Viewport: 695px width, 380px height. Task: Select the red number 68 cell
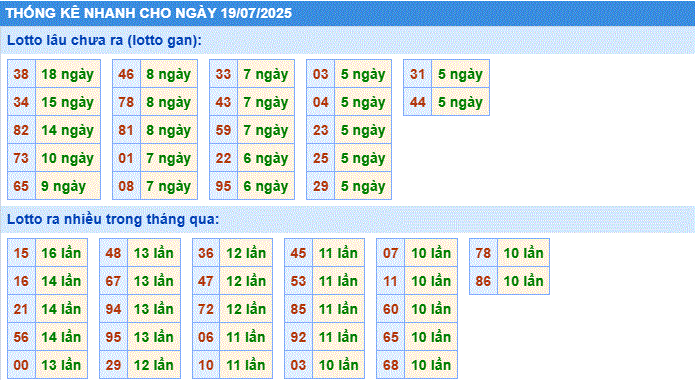point(390,365)
